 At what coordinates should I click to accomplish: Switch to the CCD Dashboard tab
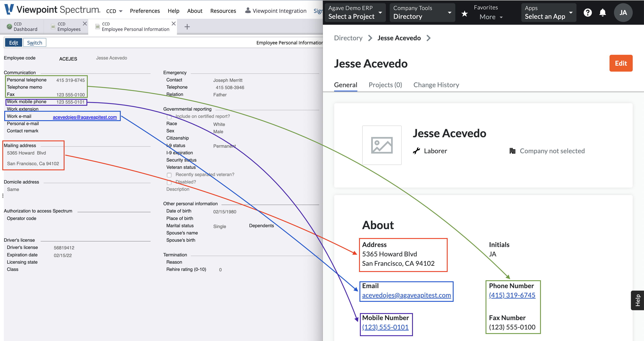[22, 26]
